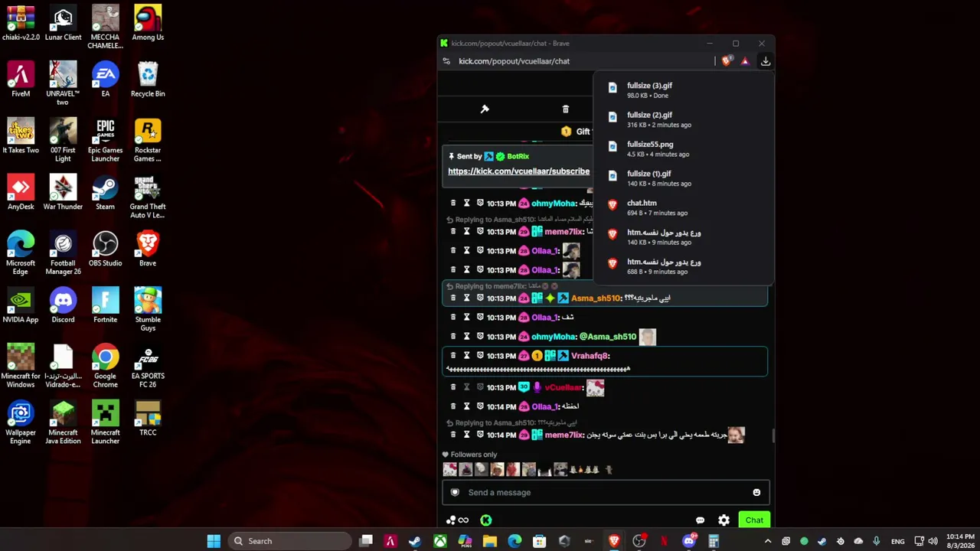Open Discord desktop shortcut
This screenshot has width=980, height=551.
[x=63, y=306]
